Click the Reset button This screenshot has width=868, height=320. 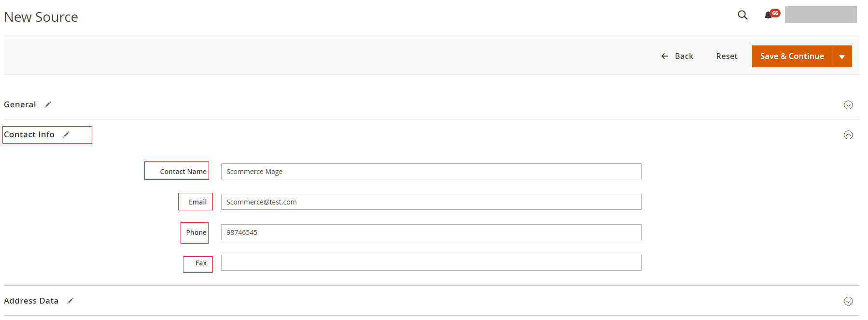[x=727, y=57]
